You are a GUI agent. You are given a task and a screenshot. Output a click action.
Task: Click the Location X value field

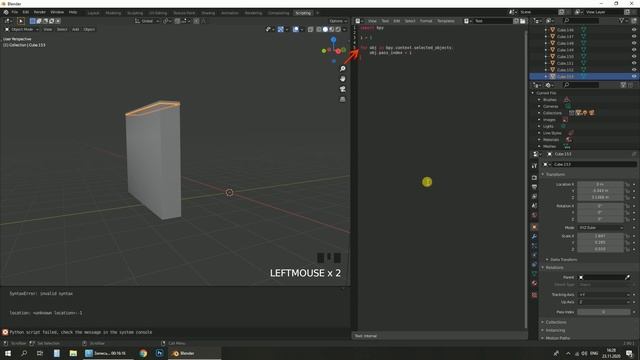(601, 184)
